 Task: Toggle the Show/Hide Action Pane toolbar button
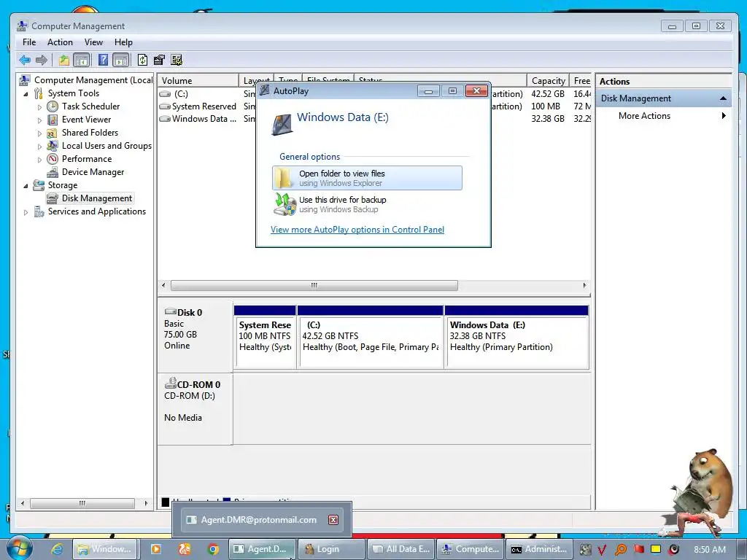[x=122, y=60]
